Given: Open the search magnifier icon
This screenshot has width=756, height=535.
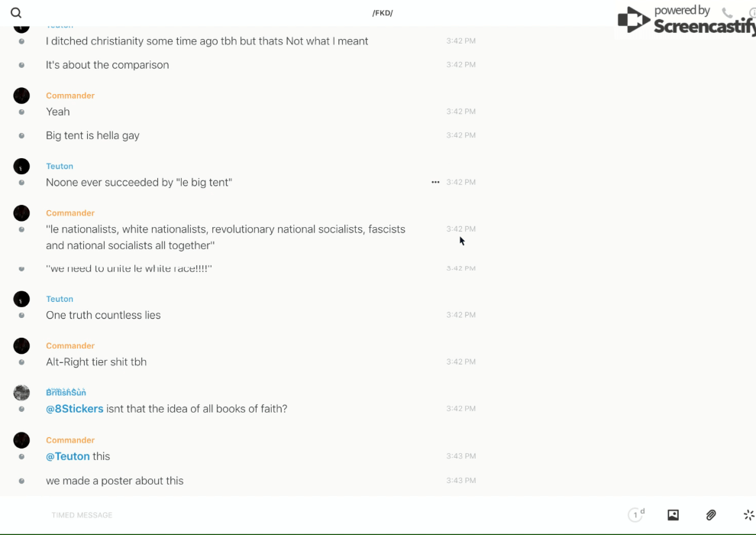Looking at the screenshot, I should pos(16,13).
